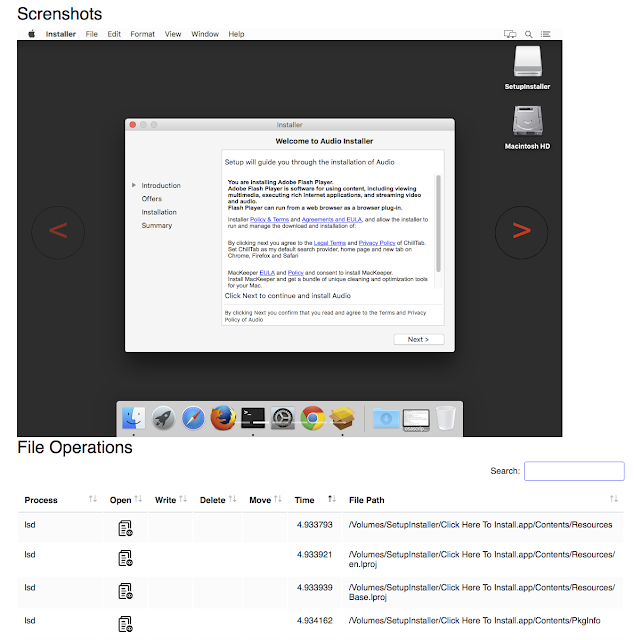Click the open-file icon in 4.933921 row
Screen dimensions: 634x640
[x=125, y=558]
